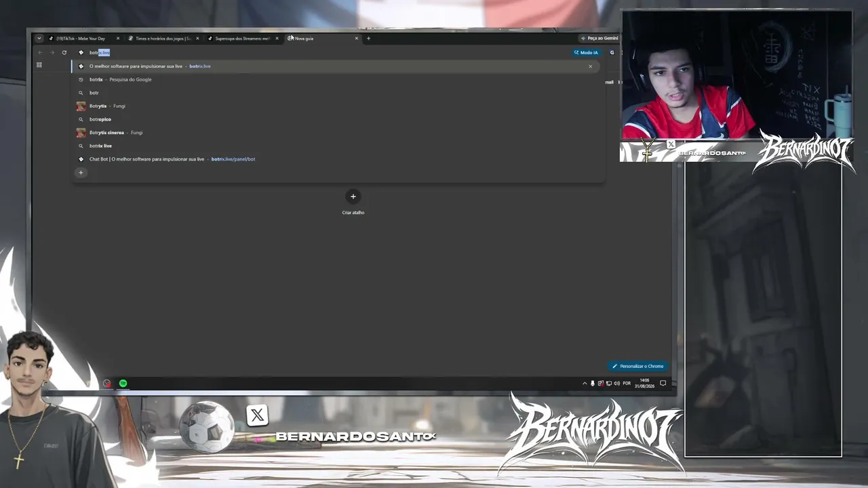The height and width of the screenshot is (488, 868).
Task: Click the POR language indicator
Action: pos(627,384)
